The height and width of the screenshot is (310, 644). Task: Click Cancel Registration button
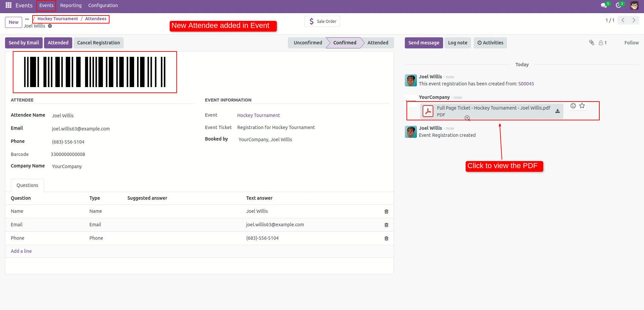point(98,43)
